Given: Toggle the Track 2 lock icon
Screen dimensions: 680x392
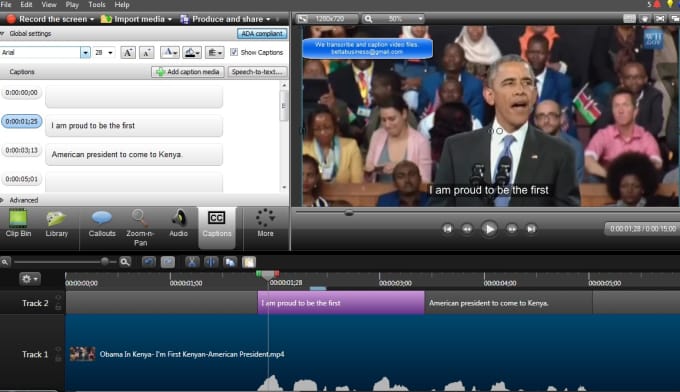Looking at the screenshot, I should click(x=58, y=307).
